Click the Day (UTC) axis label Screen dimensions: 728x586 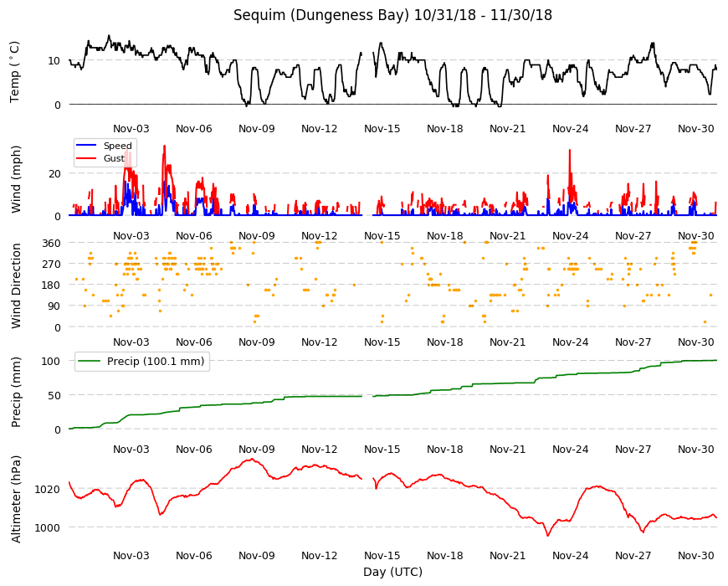coord(392,572)
